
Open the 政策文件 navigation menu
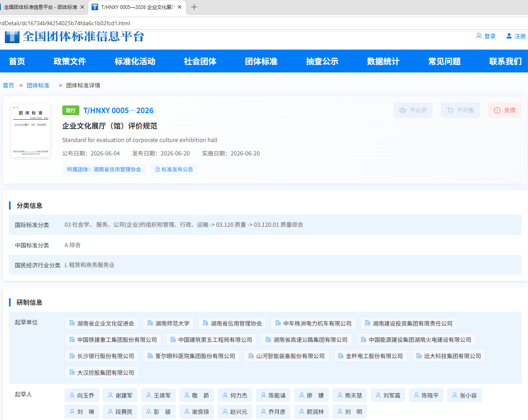click(70, 61)
